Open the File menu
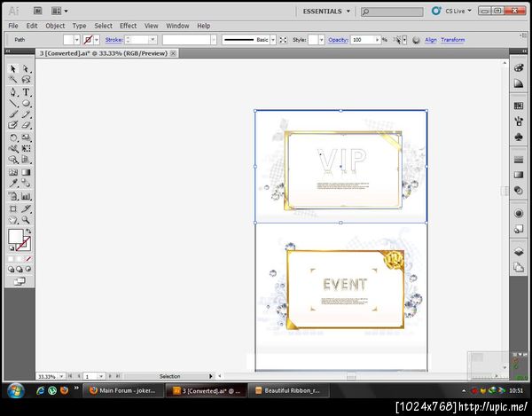Image resolution: width=532 pixels, height=416 pixels. point(13,26)
